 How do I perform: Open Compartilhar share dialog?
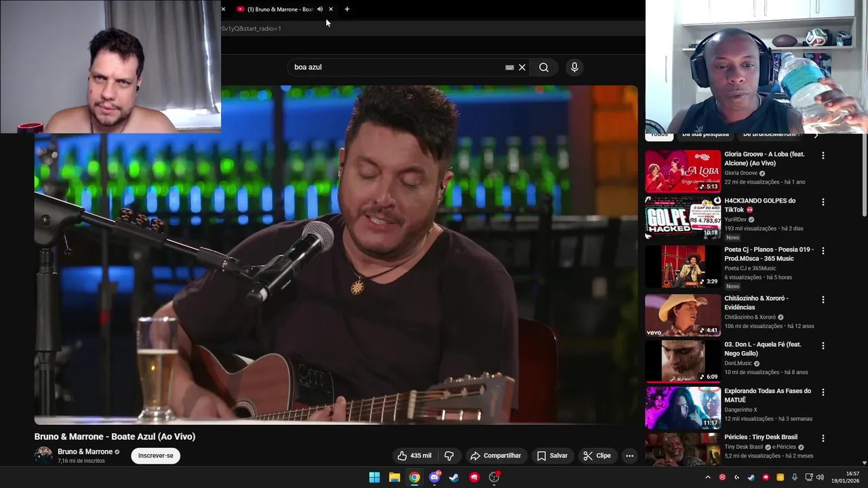tap(496, 455)
